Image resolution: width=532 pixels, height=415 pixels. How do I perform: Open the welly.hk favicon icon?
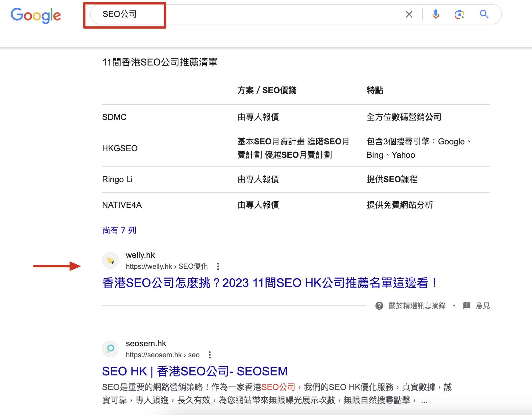[x=110, y=260]
